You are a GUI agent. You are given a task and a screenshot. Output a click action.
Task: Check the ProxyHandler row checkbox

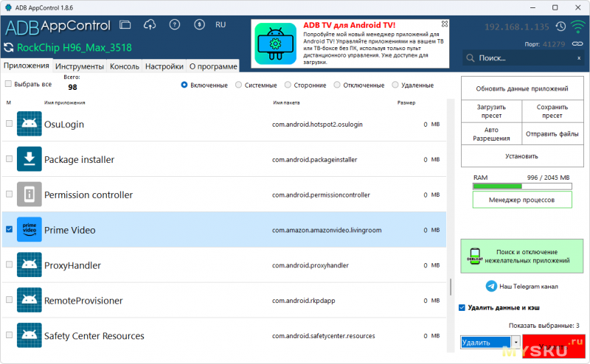click(x=10, y=265)
